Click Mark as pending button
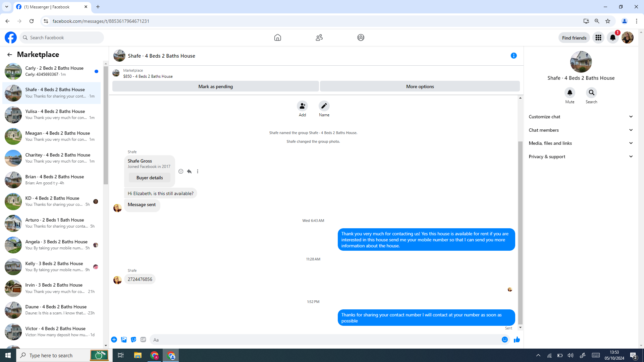 click(215, 86)
